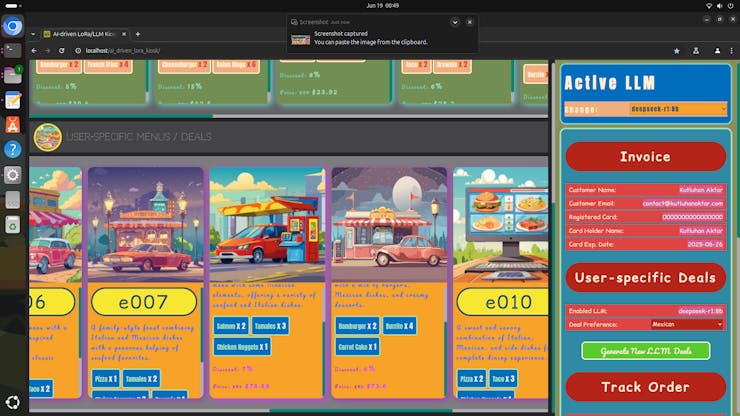Image resolution: width=740 pixels, height=416 pixels.
Task: Open the Chrome Labs flask icon
Action: coord(696,51)
